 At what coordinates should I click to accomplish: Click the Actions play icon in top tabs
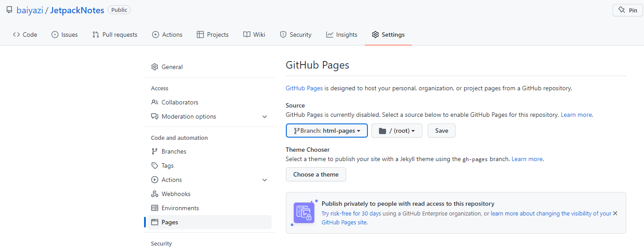[x=156, y=35]
